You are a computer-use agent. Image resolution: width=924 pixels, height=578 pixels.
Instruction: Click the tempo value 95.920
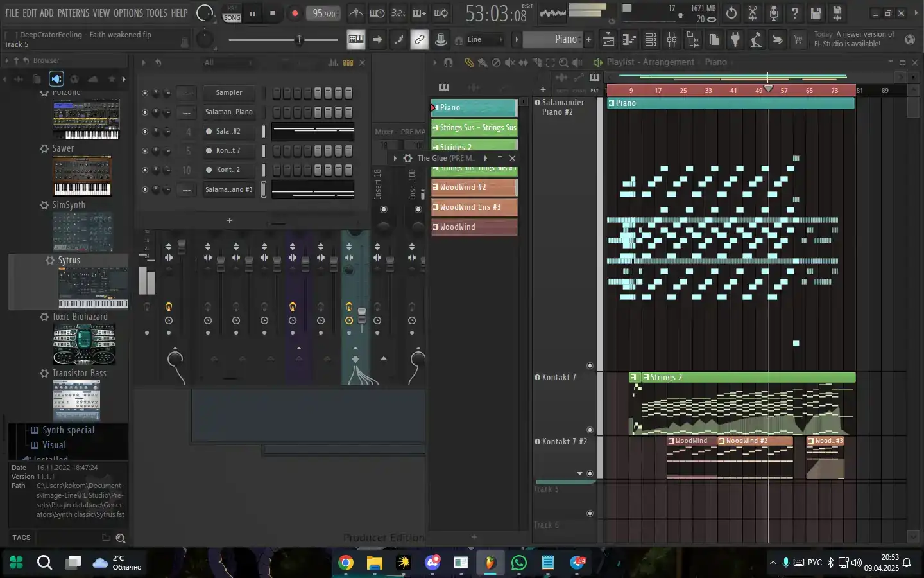pyautogui.click(x=324, y=13)
